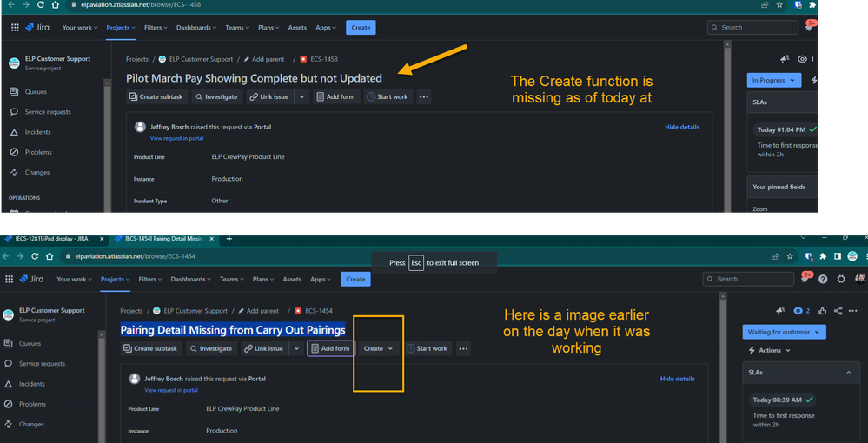Open In Progress status dropdown
Viewport: 868px width, 443px height.
click(774, 80)
